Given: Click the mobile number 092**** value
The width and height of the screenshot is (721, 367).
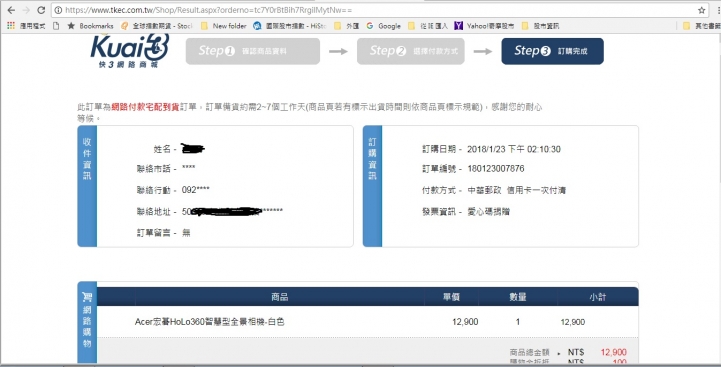Looking at the screenshot, I should click(x=195, y=190).
